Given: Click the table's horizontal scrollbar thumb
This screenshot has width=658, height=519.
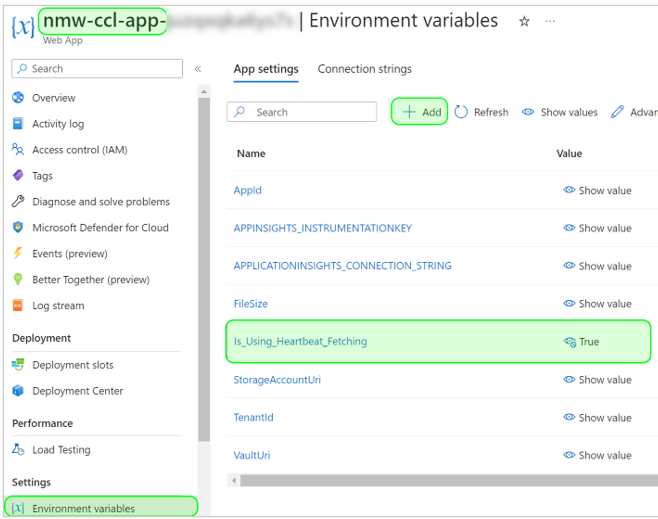Looking at the screenshot, I should 449,480.
